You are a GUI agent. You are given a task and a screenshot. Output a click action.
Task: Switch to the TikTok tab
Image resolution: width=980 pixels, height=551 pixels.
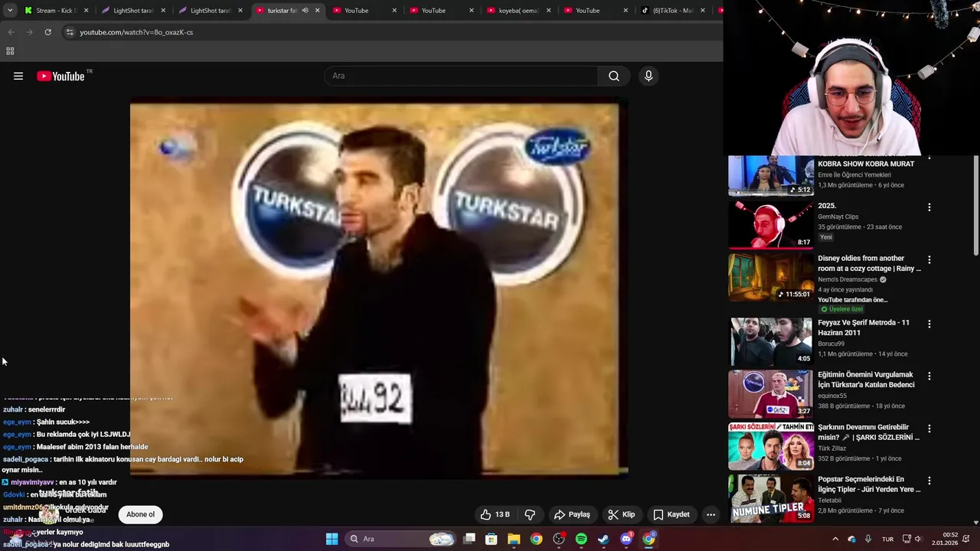(x=673, y=11)
